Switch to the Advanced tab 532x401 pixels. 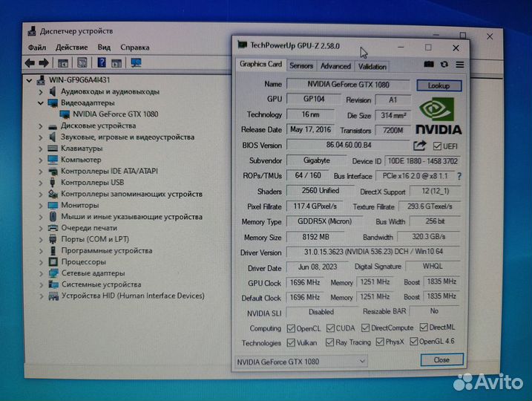tap(335, 66)
